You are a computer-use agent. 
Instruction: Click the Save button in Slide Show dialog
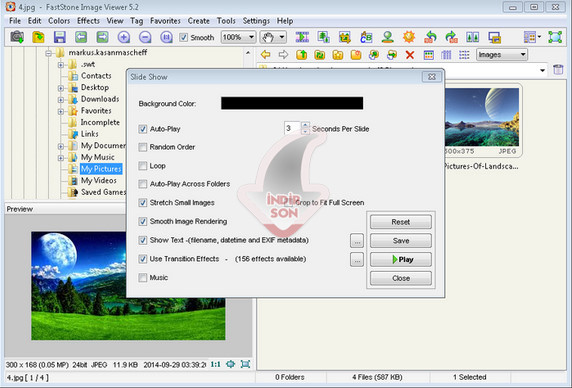coord(401,241)
